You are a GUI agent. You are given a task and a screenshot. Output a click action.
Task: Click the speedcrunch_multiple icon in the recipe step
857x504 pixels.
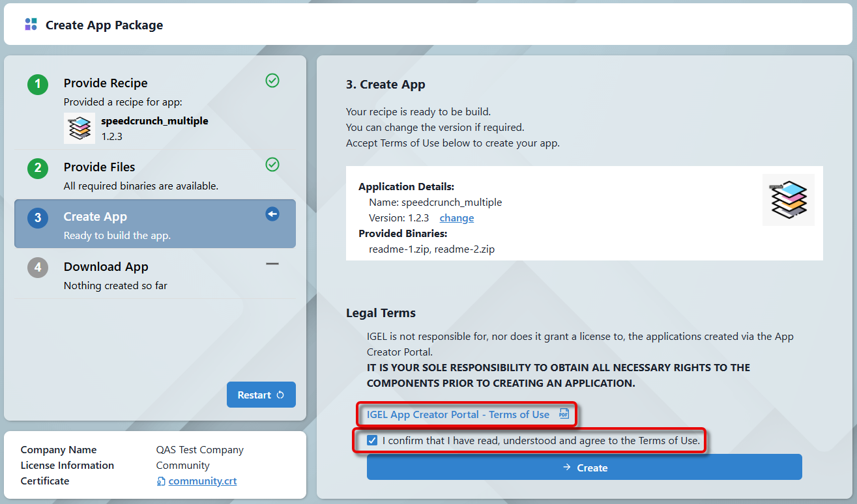coord(80,128)
